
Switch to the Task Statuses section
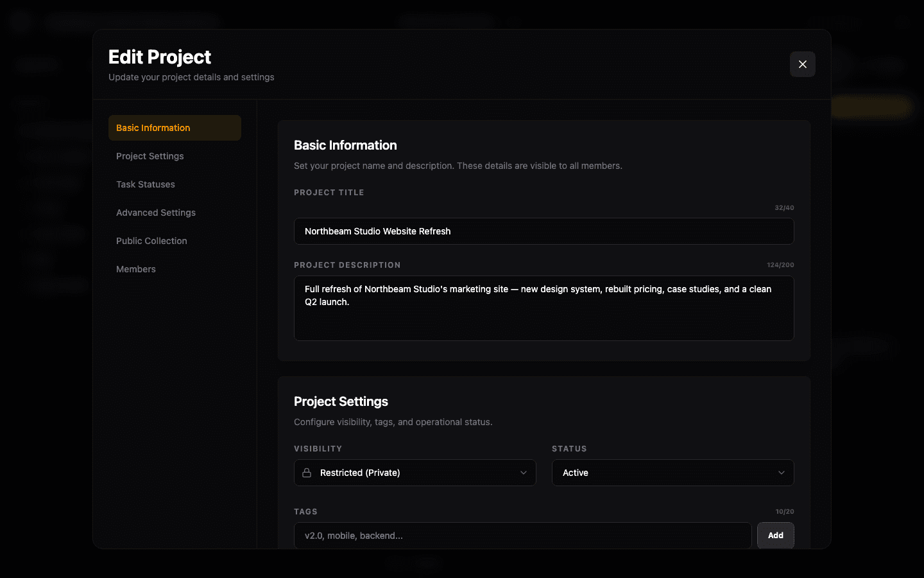pos(145,184)
